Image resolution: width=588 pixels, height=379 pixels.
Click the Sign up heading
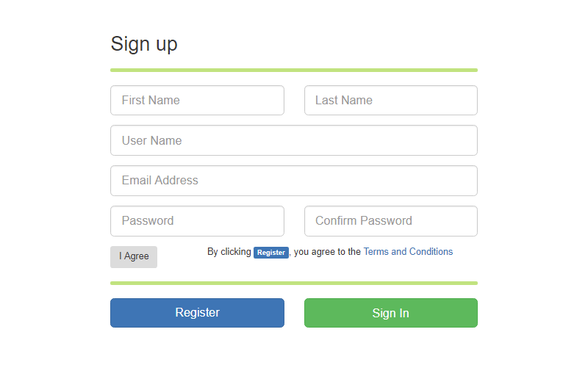pos(144,44)
